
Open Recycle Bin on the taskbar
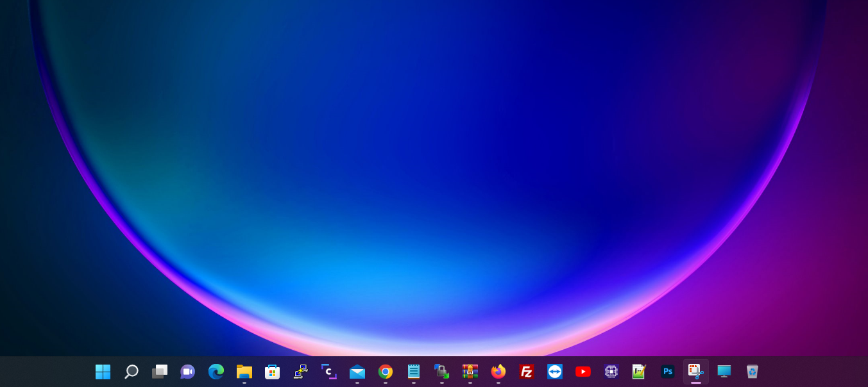coord(753,372)
